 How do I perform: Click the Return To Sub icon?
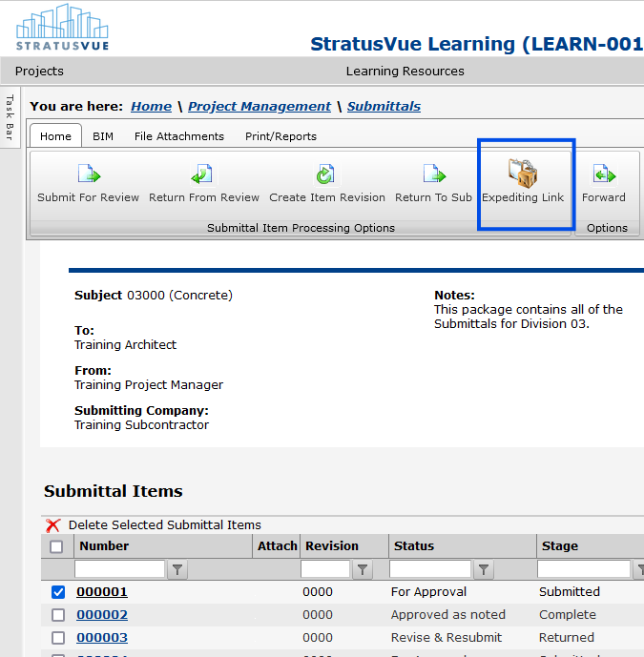(x=434, y=174)
